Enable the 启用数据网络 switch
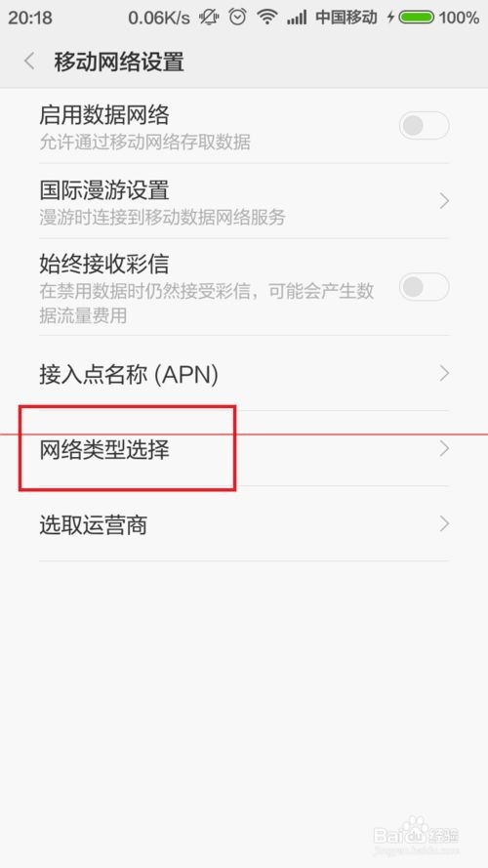Screen dimensions: 488x868 tap(424, 126)
